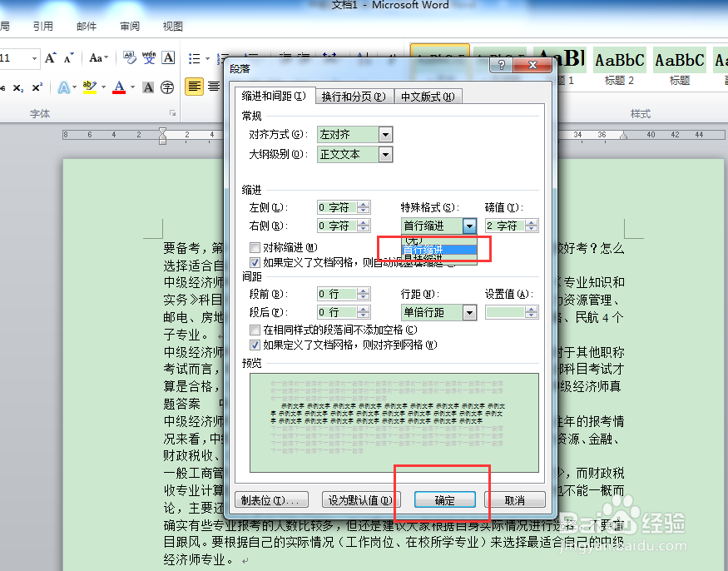Adjust the 左侧 indent spinner
The width and height of the screenshot is (728, 571).
tap(364, 207)
